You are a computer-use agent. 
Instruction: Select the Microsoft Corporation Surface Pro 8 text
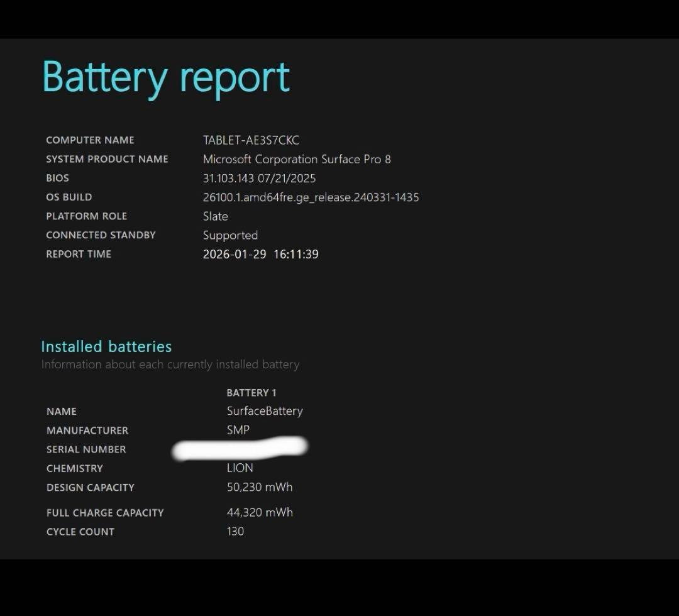click(x=297, y=159)
